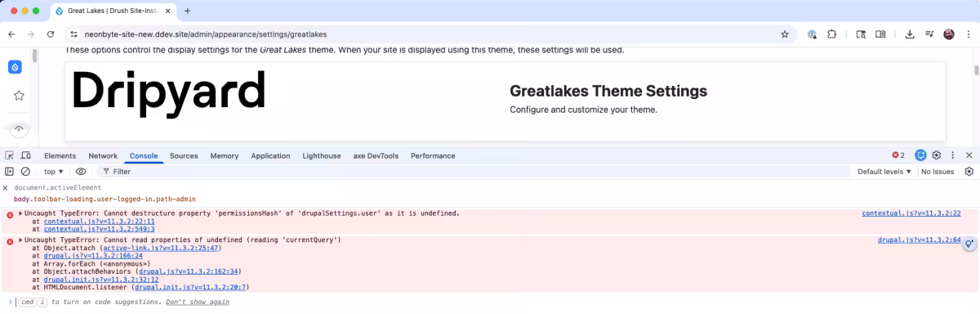This screenshot has height=314, width=980.
Task: Reload the current page
Action: pos(51,34)
